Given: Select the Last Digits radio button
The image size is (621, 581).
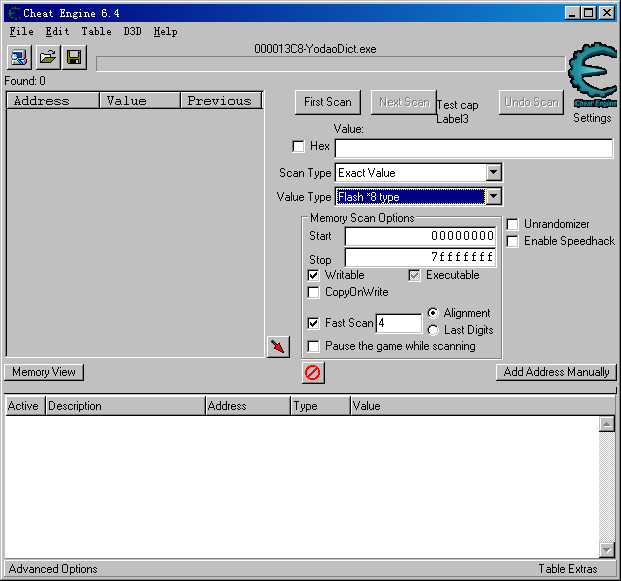Looking at the screenshot, I should [433, 330].
